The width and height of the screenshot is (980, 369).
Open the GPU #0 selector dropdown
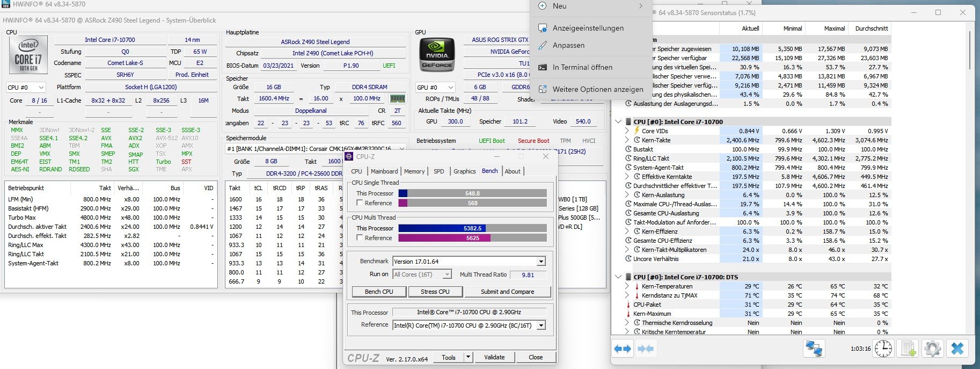435,87
